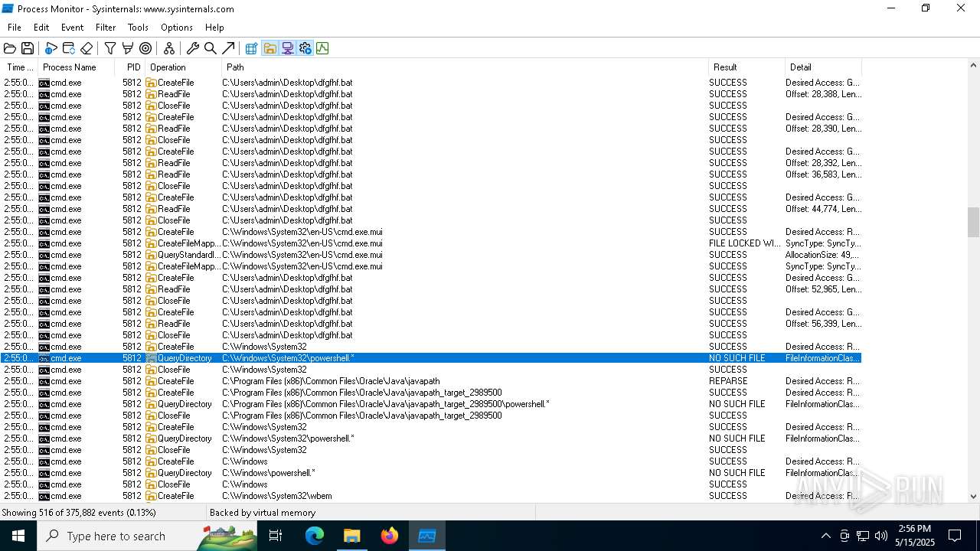980x551 pixels.
Task: Toggle Show Process and Thread Activity
Action: (x=305, y=48)
